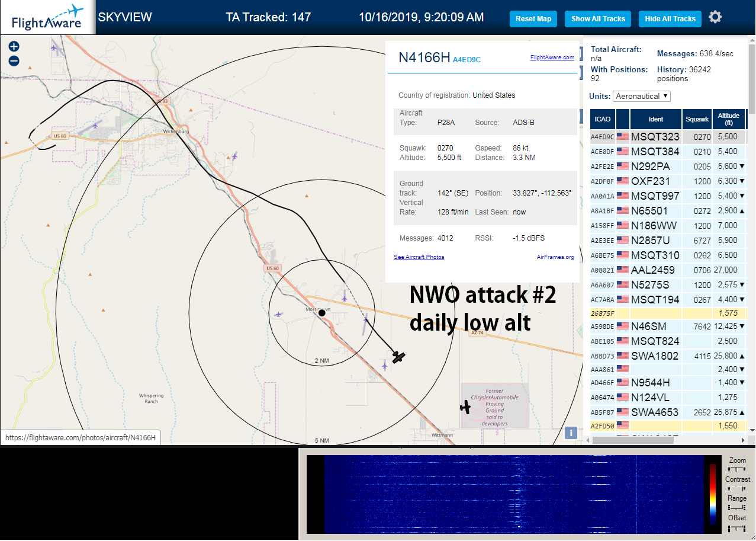Open the See Aircraft Photos link
Screen dimensions: 756x541
point(419,257)
